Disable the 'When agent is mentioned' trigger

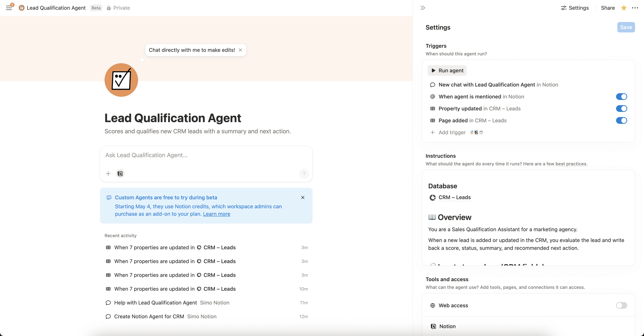tap(621, 97)
